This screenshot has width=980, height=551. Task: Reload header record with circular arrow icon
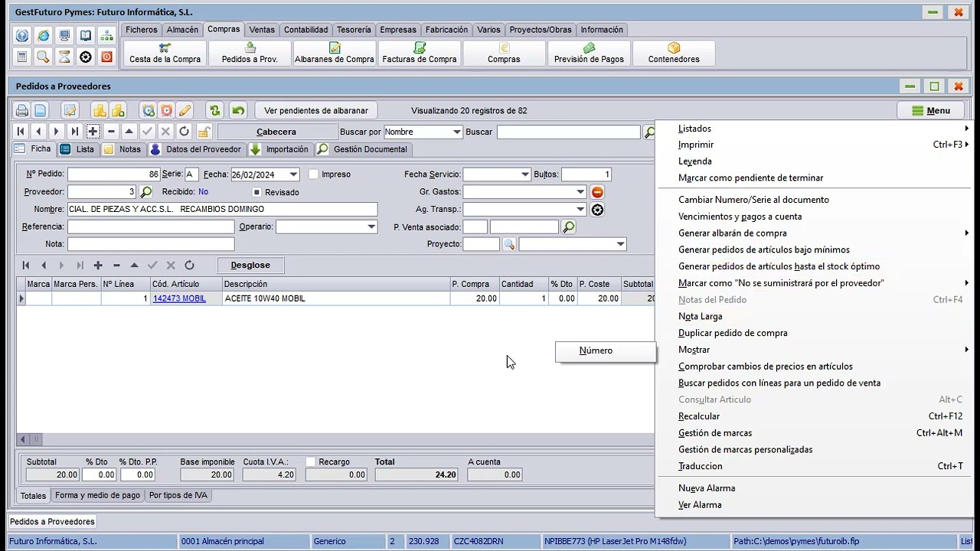click(x=184, y=132)
